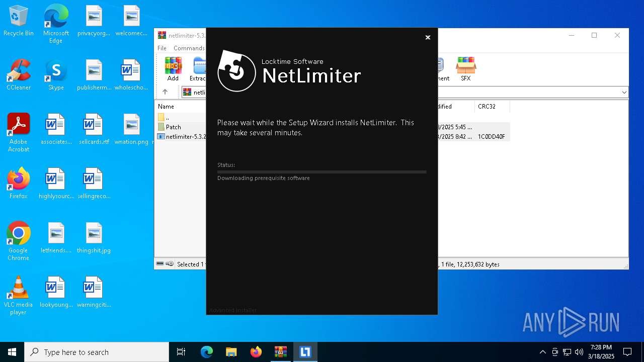Screen dimensions: 644x362
Task: Switch to WinRAR from the taskbar
Action: point(281,352)
